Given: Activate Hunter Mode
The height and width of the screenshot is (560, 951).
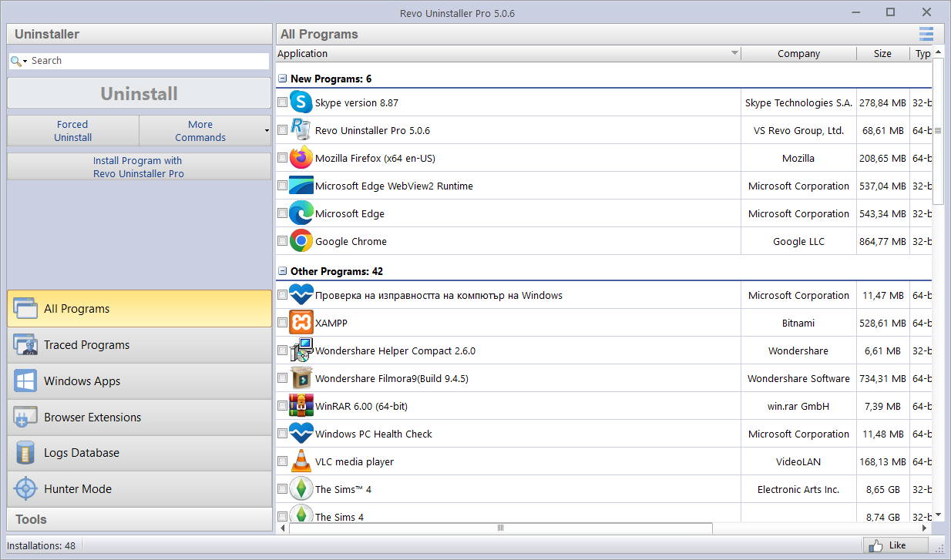Looking at the screenshot, I should [139, 489].
